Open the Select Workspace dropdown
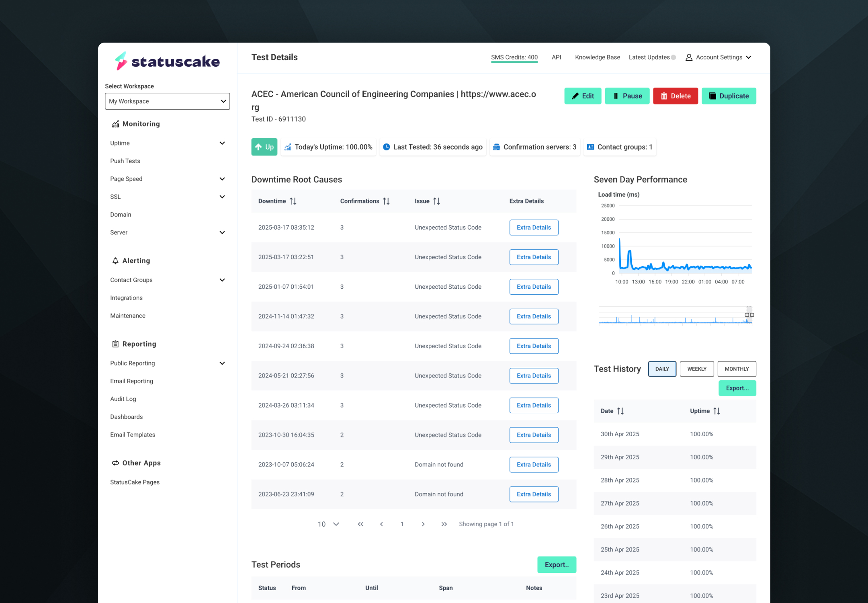The height and width of the screenshot is (603, 868). tap(167, 101)
